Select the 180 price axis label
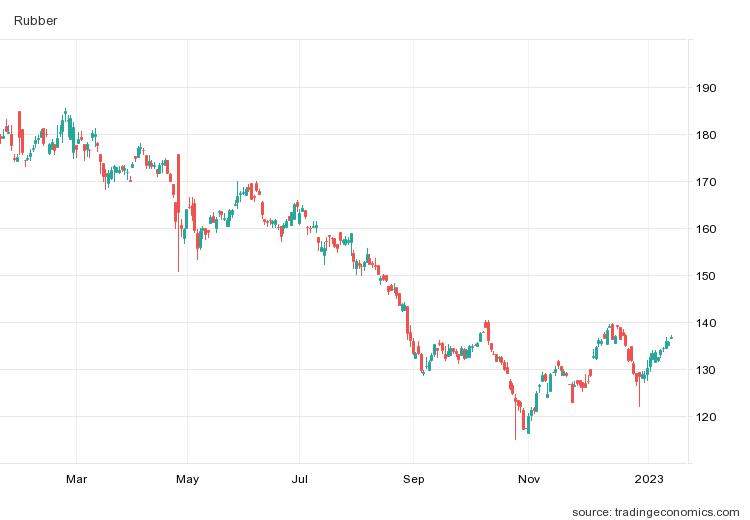The width and height of the screenshot is (750, 520). (x=707, y=135)
